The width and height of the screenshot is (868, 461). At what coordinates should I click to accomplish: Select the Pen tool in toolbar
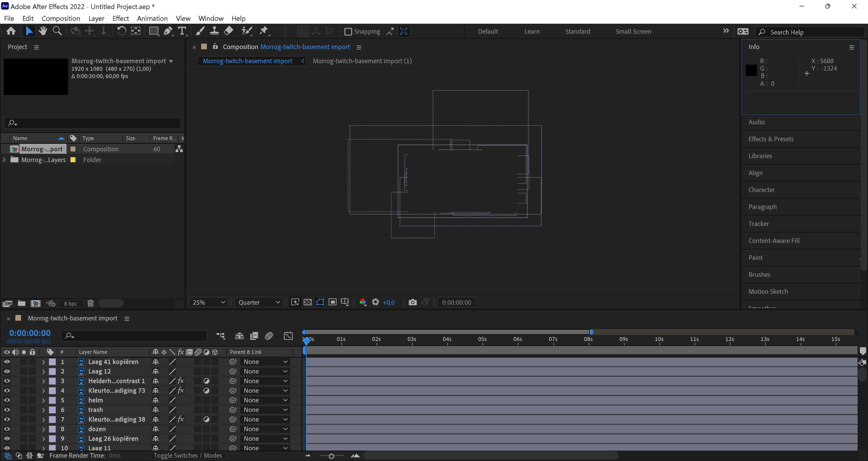[x=168, y=31]
